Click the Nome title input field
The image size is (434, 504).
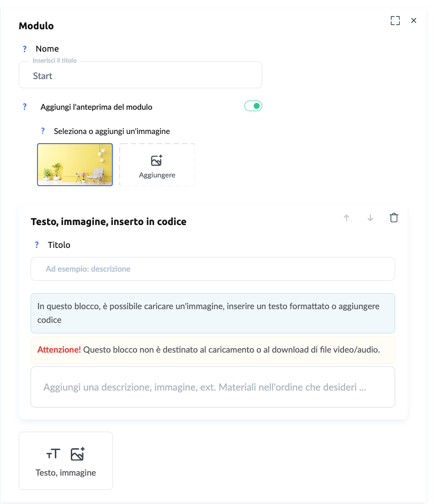click(x=140, y=76)
